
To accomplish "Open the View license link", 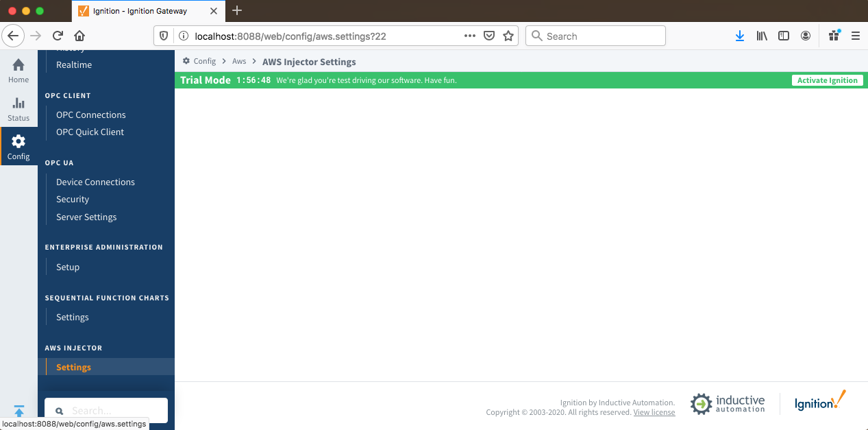I will 654,412.
